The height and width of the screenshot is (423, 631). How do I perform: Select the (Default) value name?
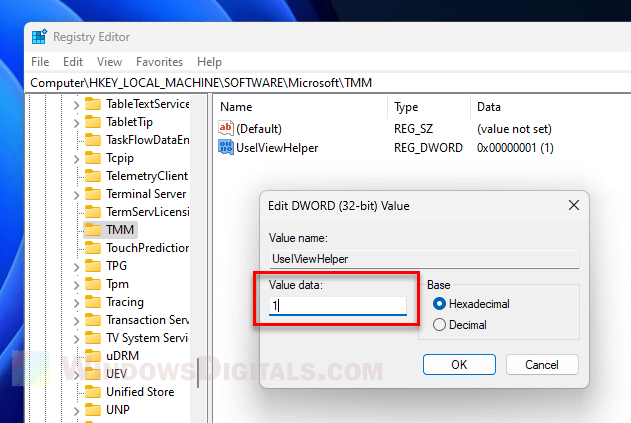coord(259,129)
